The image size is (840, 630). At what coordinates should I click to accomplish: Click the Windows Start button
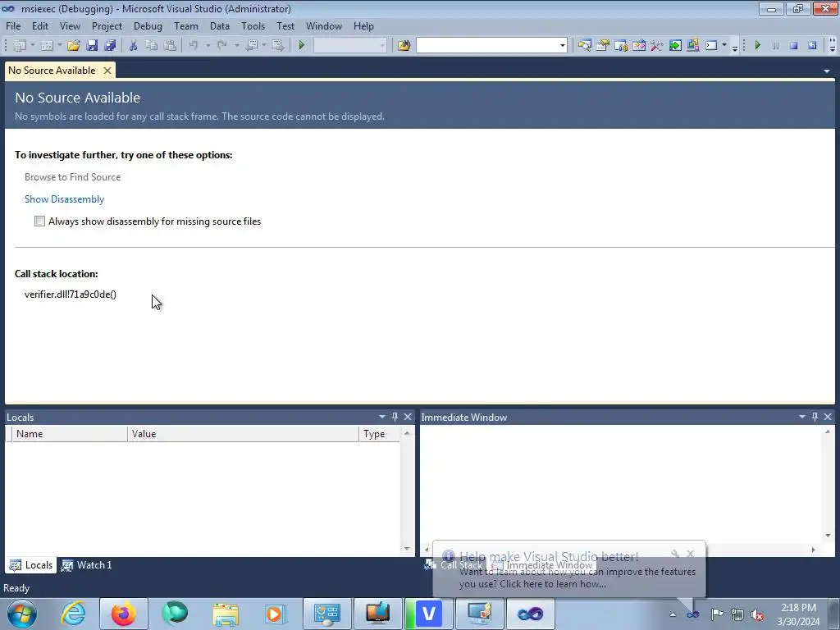(x=21, y=614)
